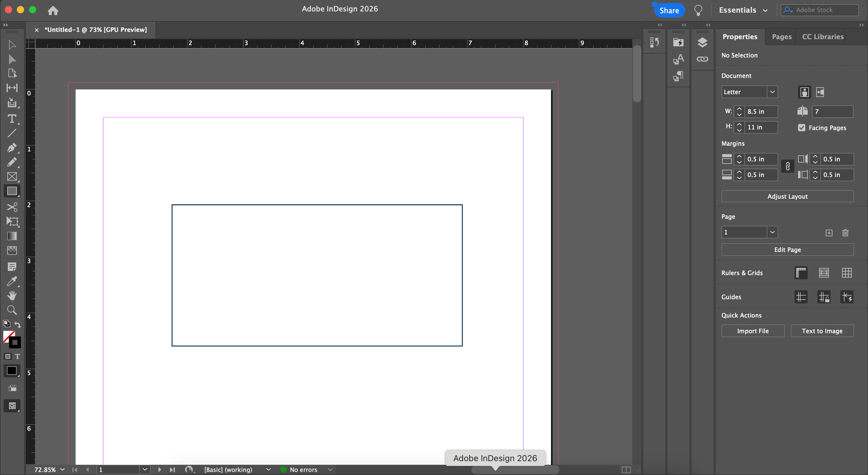Activate the Hand tool
Viewport: 868px width, 475px height.
(x=12, y=295)
